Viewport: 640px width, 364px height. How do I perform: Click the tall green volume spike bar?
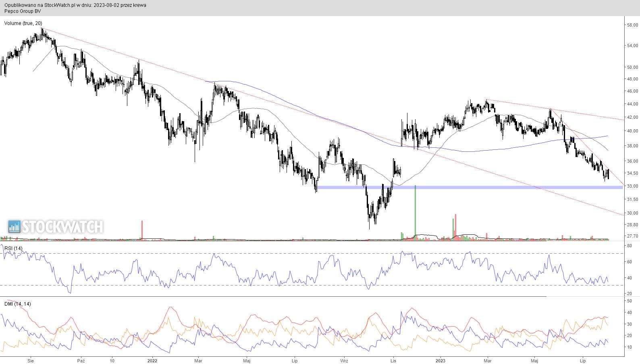click(415, 213)
